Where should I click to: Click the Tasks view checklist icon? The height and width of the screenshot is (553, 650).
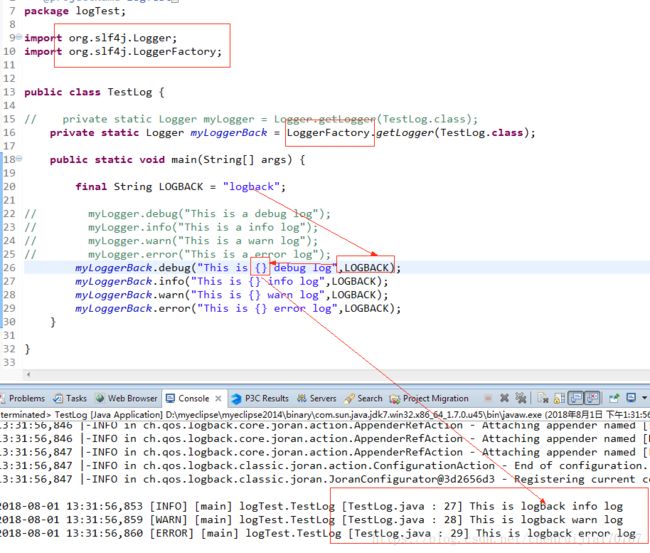(58, 398)
